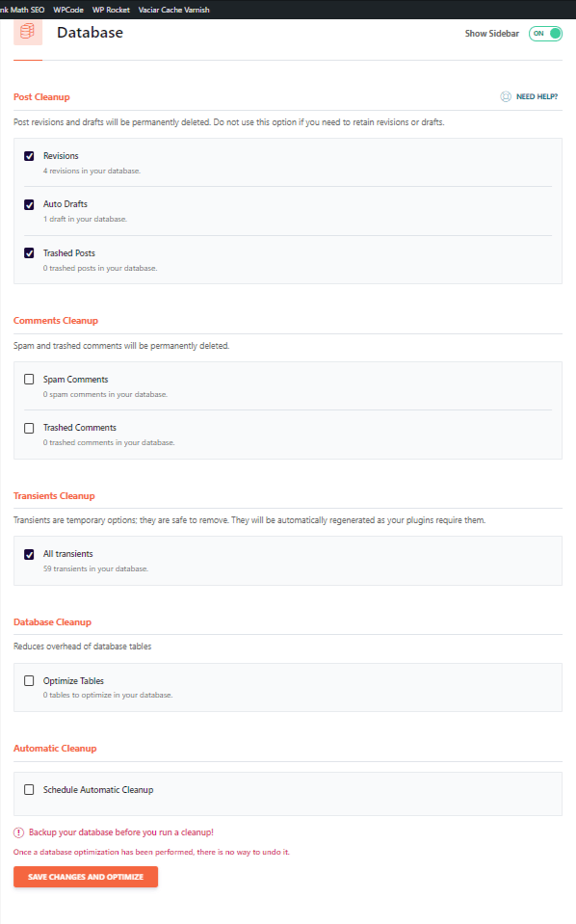The image size is (576, 924).
Task: Enable Schedule Automatic Cleanup checkbox
Action: point(29,789)
